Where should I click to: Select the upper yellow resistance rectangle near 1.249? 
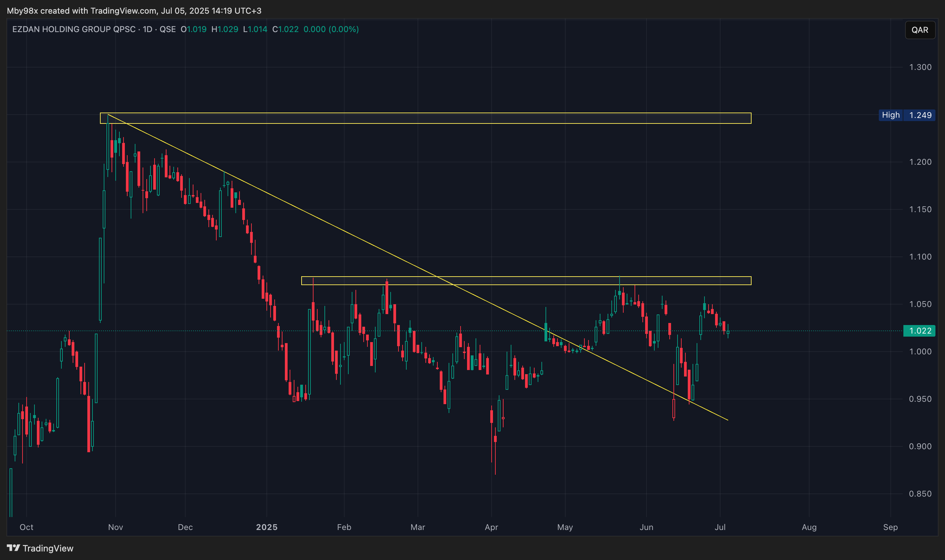[x=425, y=118]
